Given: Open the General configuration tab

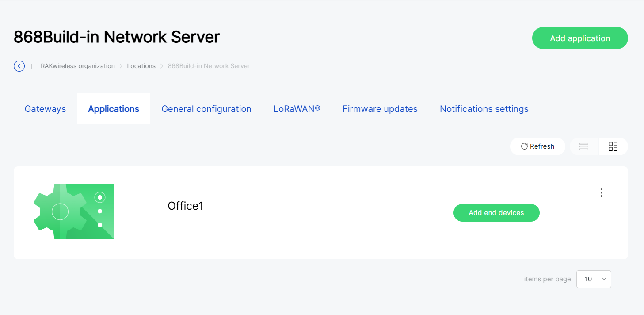Looking at the screenshot, I should [206, 108].
